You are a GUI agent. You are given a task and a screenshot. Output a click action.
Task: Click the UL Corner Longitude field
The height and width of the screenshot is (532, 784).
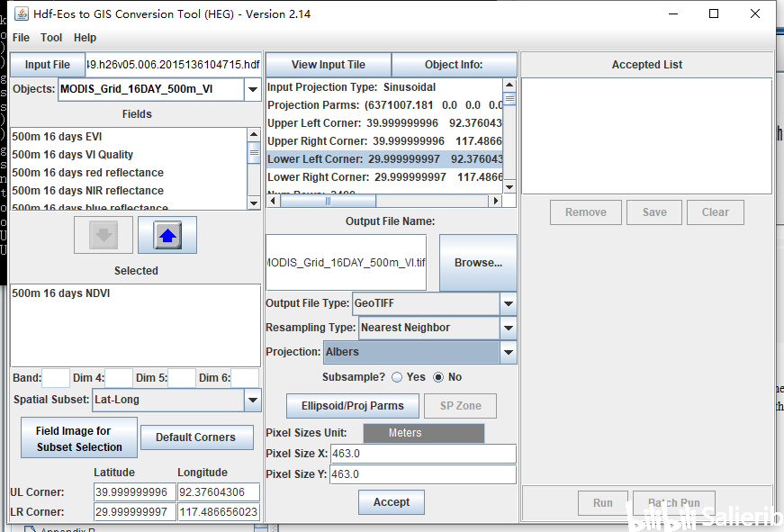pos(219,492)
